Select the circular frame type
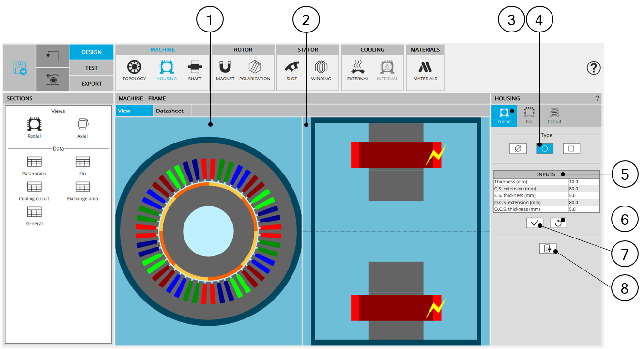644x349 pixels. pyautogui.click(x=544, y=149)
